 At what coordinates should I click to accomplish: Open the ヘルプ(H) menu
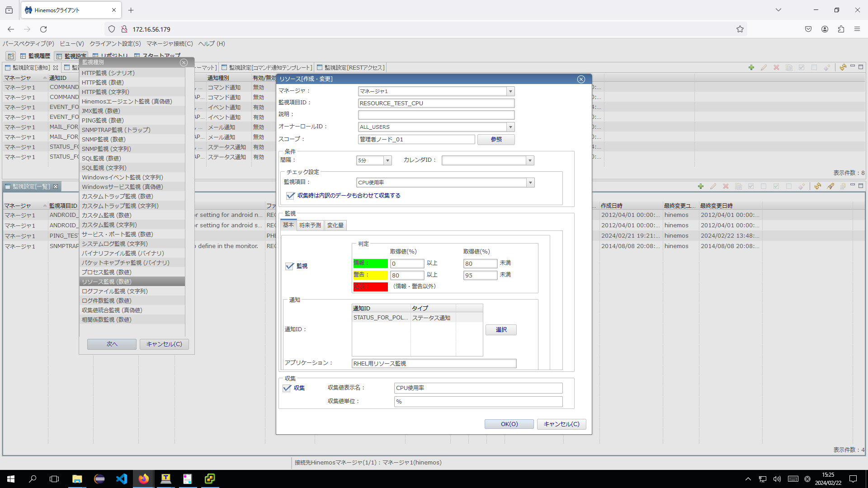click(212, 44)
